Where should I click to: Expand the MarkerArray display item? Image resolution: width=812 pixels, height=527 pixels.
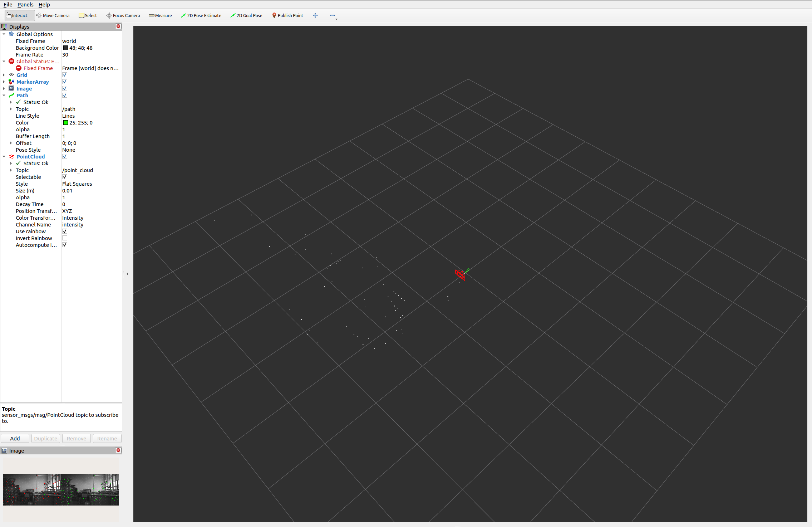click(4, 82)
